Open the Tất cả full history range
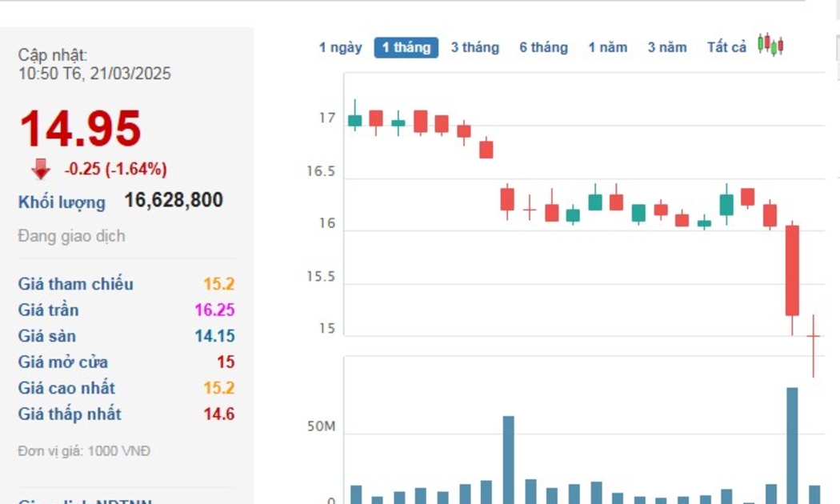 coord(726,47)
